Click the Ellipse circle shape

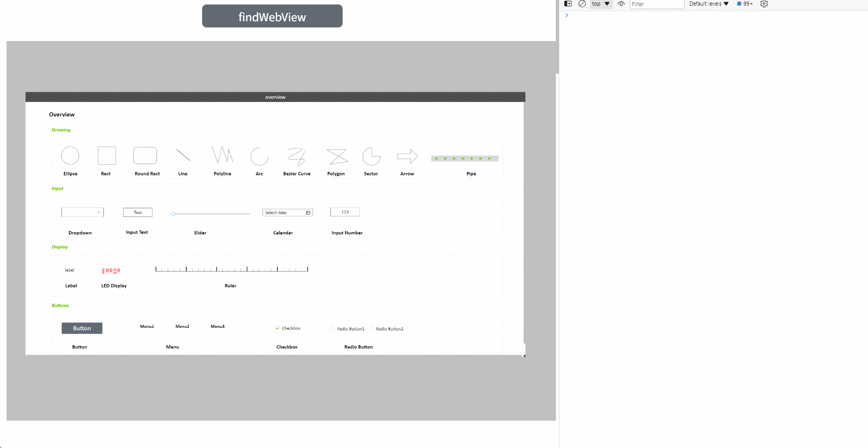[x=70, y=156]
